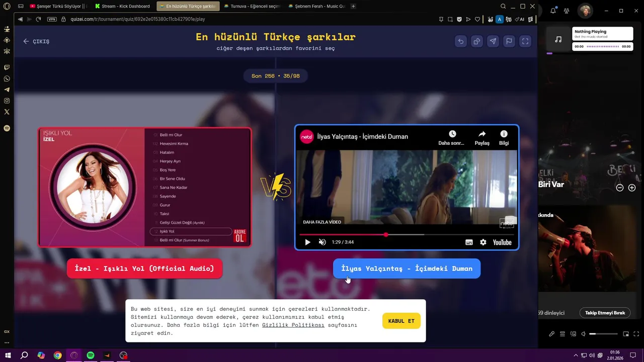
Task: Click the plus add icon beside Biri Var
Action: pyautogui.click(x=632, y=188)
